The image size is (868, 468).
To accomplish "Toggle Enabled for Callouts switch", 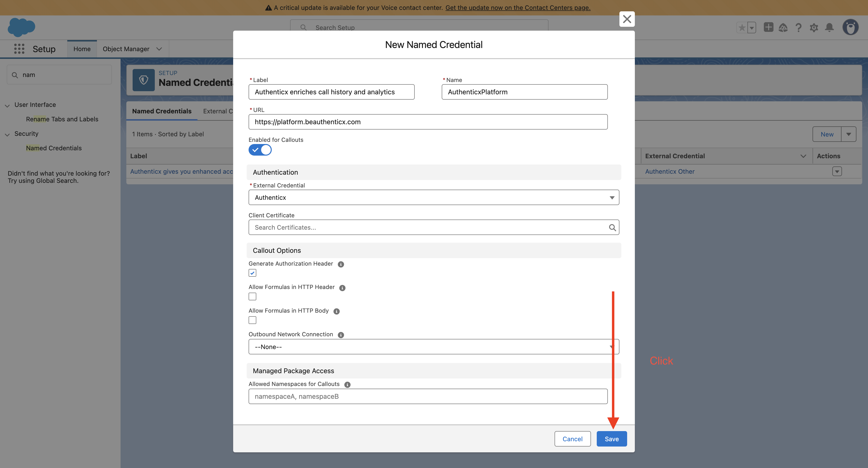I will [x=260, y=150].
